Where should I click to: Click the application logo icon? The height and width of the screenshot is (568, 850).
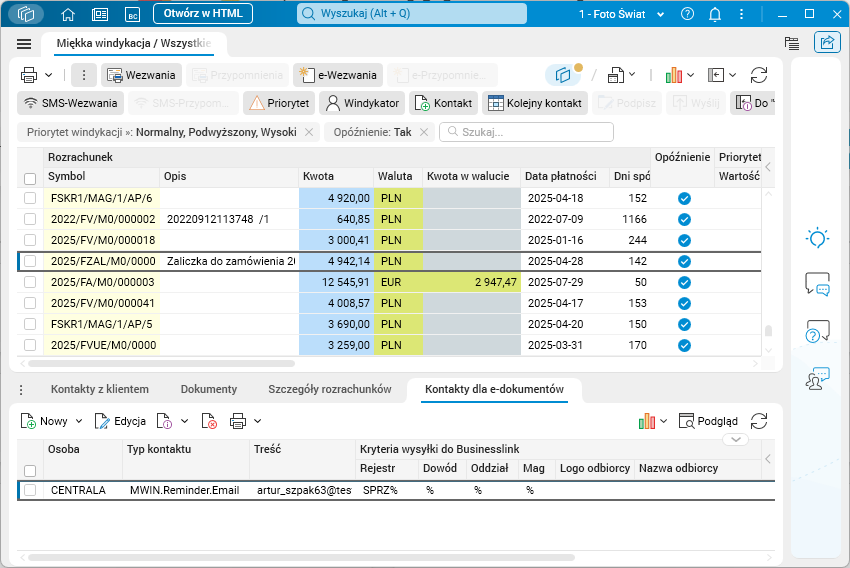26,14
